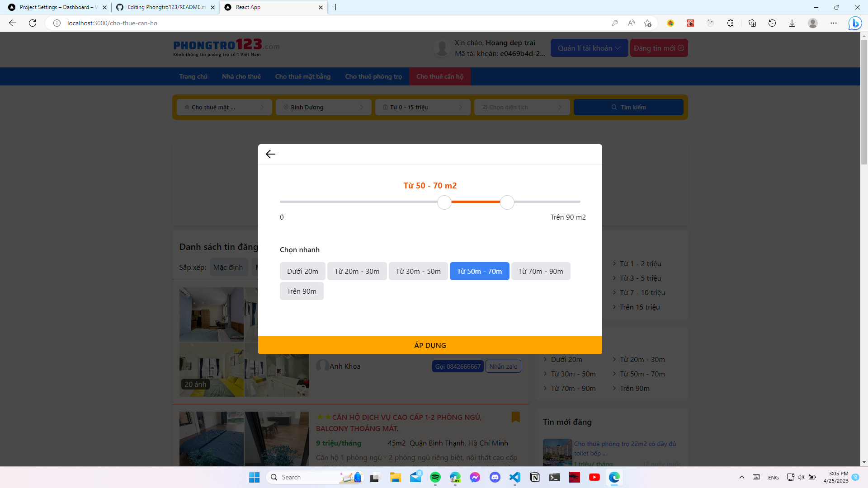Click the Windows Start button
Screen dimensions: 868x488
coord(255,477)
